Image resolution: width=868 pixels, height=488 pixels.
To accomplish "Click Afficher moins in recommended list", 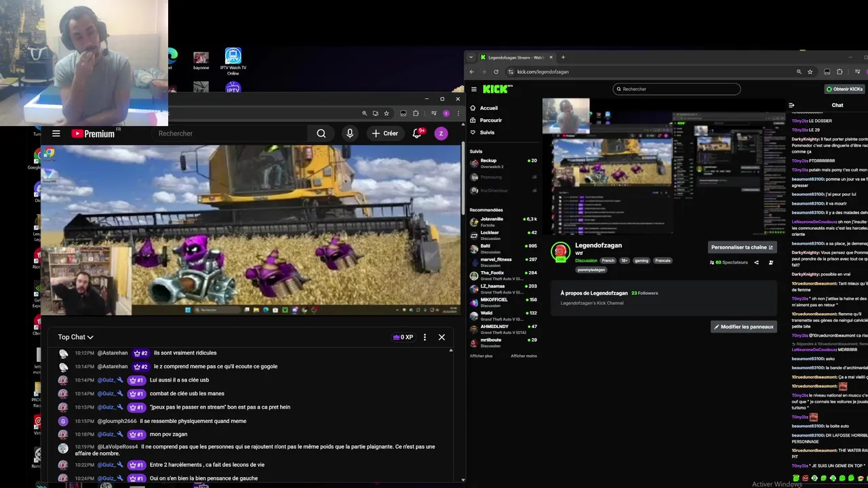I will pyautogui.click(x=524, y=356).
